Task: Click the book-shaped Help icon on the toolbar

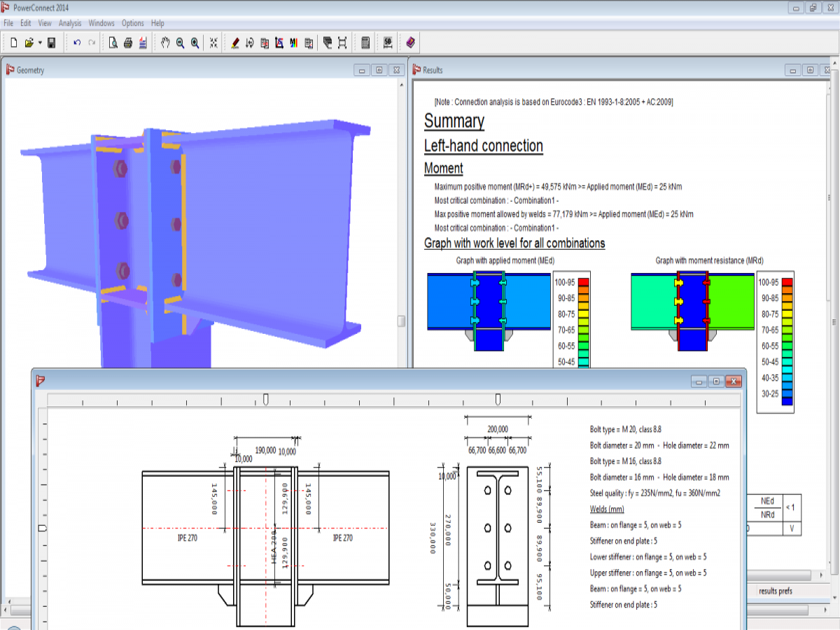Action: 411,43
